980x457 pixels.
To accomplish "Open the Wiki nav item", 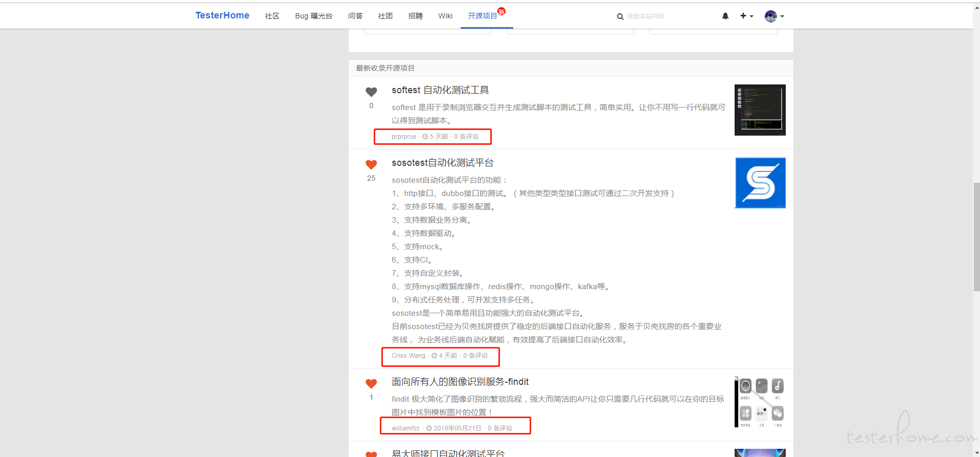I will coord(445,16).
